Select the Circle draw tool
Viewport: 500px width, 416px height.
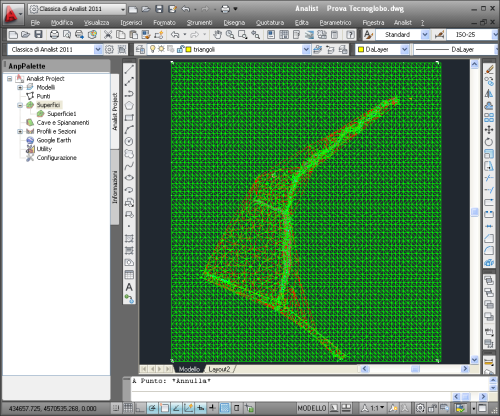click(129, 142)
